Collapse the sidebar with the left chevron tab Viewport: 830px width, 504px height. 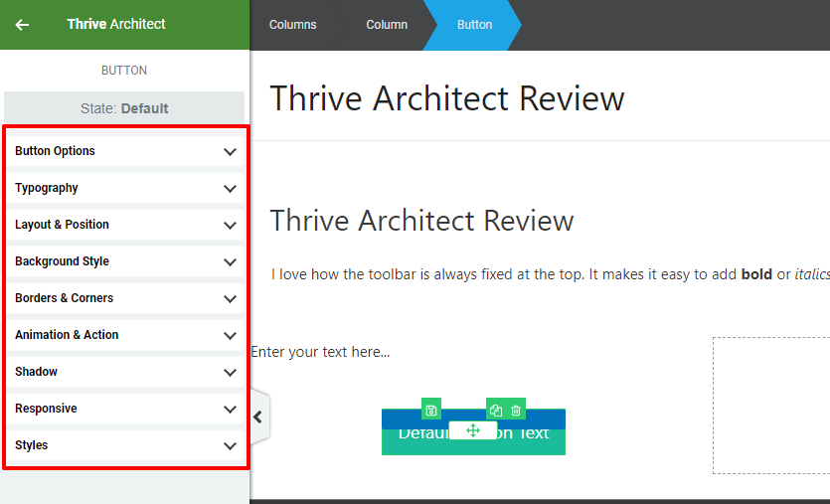coord(258,418)
